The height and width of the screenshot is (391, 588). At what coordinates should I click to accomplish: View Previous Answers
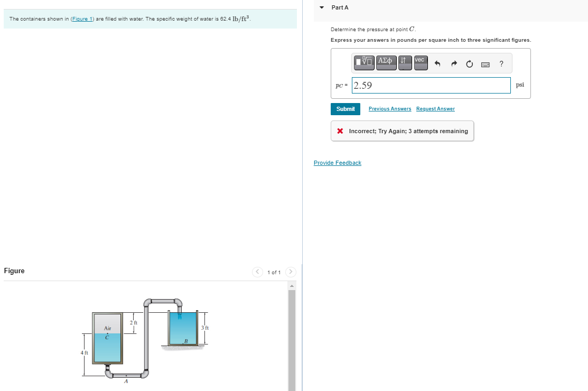pos(389,108)
